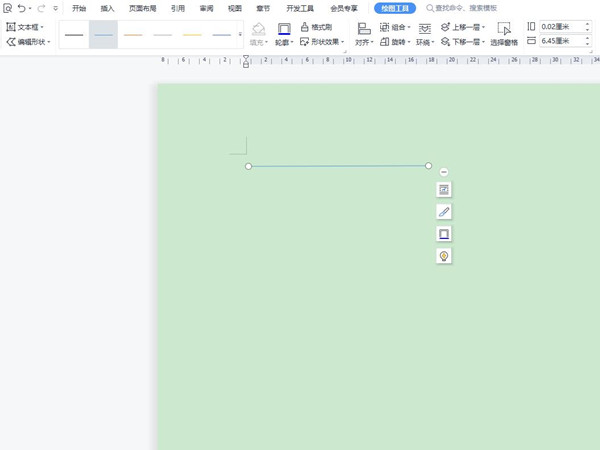600x450 pixels.
Task: Undo the last action
Action: [21, 8]
